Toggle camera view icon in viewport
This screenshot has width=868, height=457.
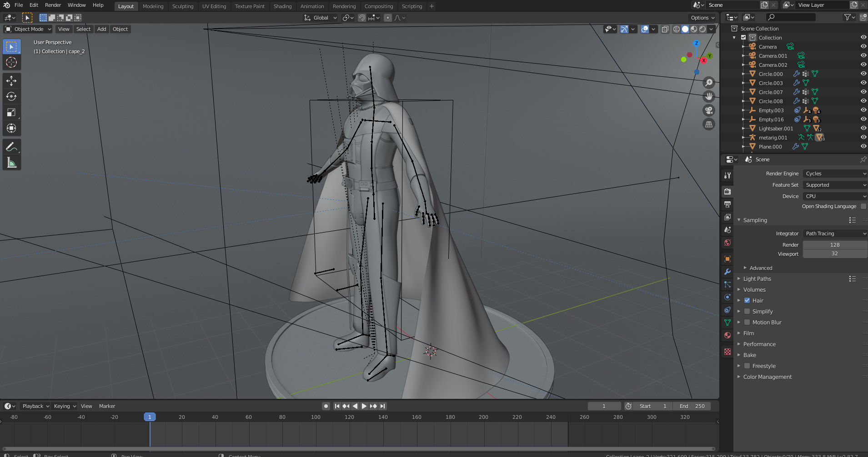coord(709,110)
